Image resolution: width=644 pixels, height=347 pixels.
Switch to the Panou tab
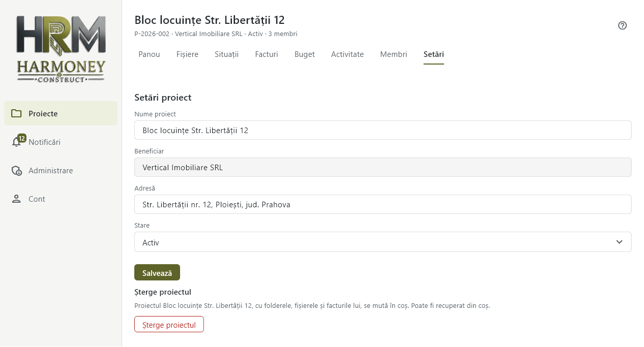(149, 54)
